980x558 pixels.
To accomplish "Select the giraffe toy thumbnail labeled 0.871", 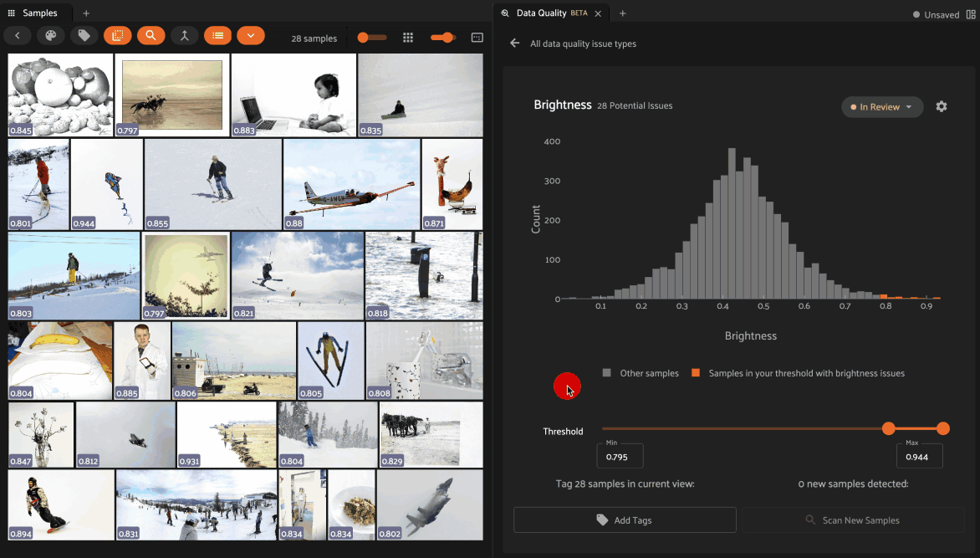I will pyautogui.click(x=452, y=185).
